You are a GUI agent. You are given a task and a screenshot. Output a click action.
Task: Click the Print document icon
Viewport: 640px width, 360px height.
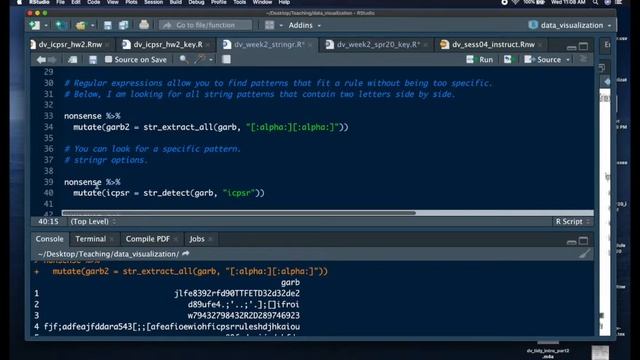click(x=144, y=25)
